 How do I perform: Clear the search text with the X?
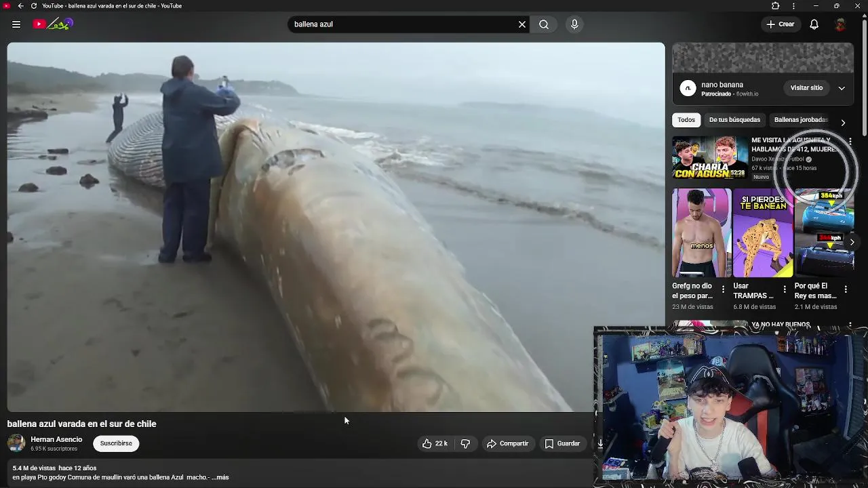point(522,24)
